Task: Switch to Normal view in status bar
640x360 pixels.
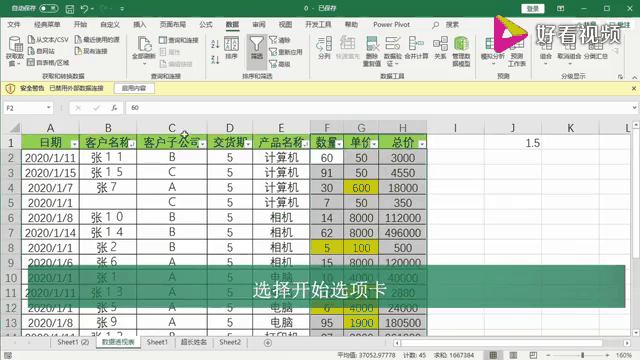Action: click(493, 355)
